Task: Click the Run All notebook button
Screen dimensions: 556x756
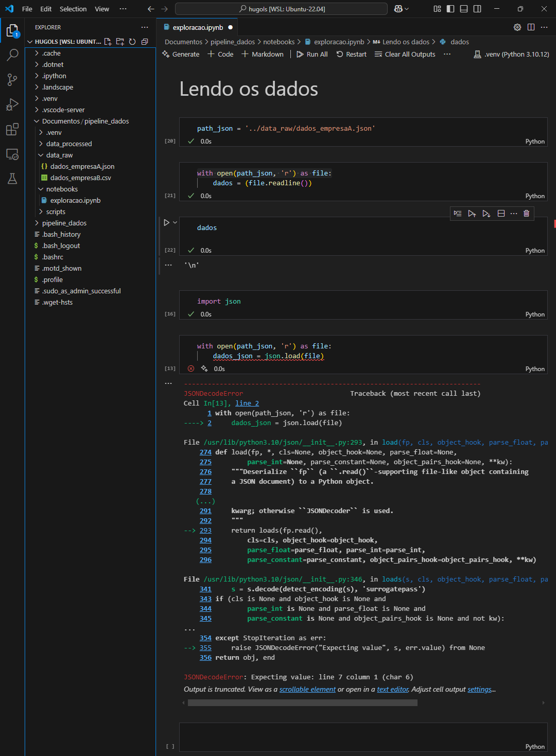Action: (x=312, y=54)
